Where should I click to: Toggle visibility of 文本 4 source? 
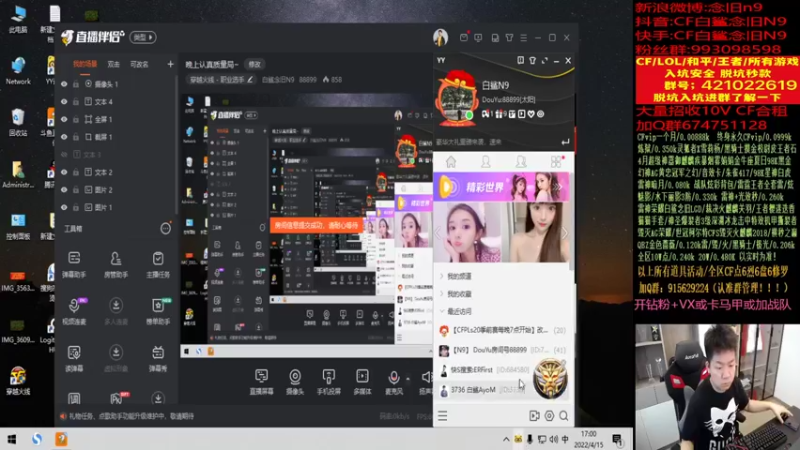[x=64, y=102]
